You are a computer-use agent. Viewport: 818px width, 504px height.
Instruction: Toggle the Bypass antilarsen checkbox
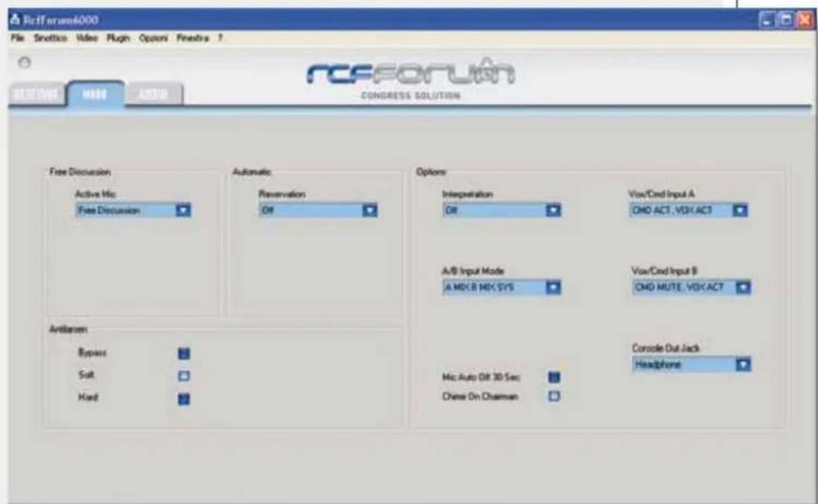point(184,354)
